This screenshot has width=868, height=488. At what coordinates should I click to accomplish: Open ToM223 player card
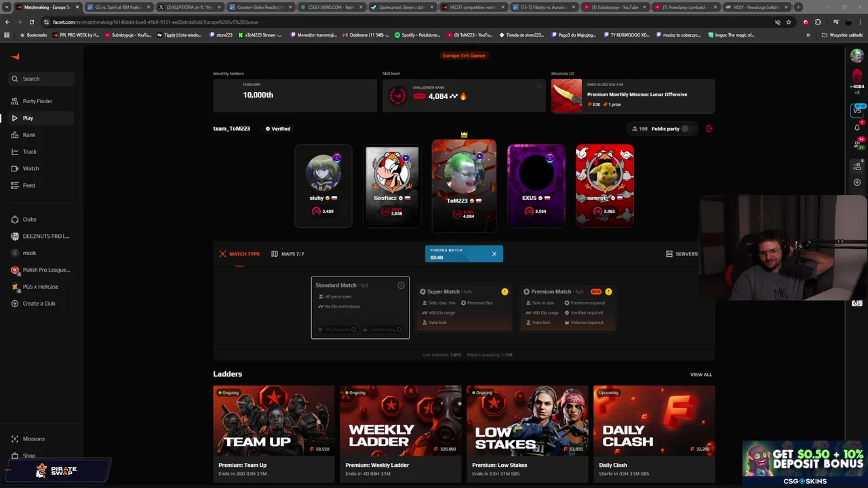(464, 185)
